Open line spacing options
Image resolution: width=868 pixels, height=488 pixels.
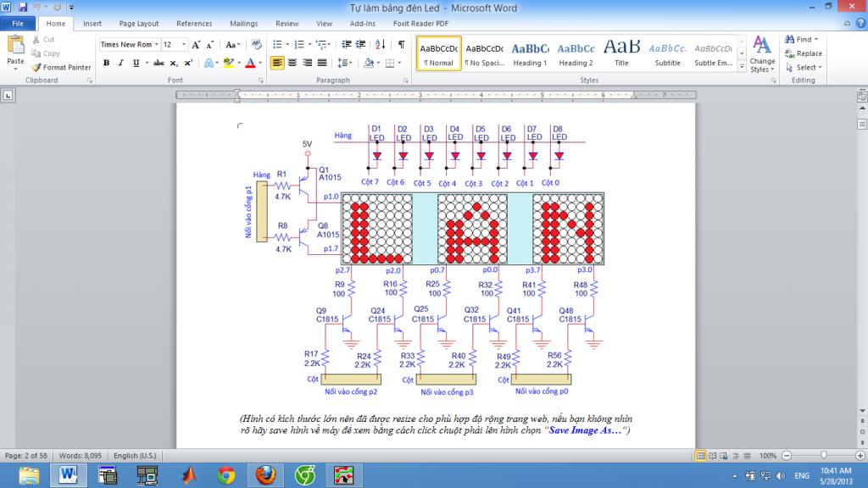345,63
